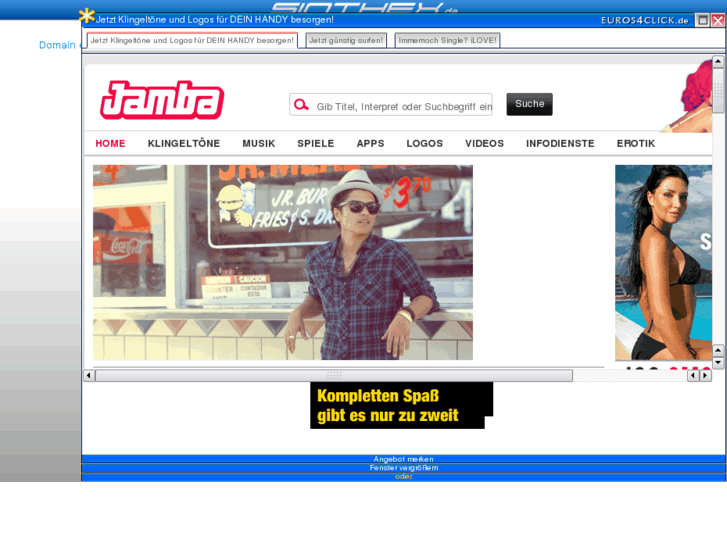Open the INFODIENSTE menu item
The width and height of the screenshot is (727, 545).
point(560,143)
